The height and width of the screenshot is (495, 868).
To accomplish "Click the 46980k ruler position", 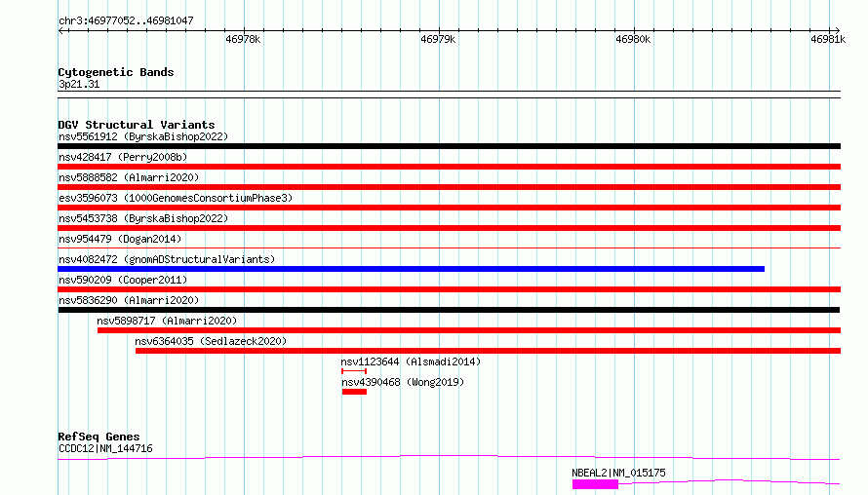I will coord(633,39).
